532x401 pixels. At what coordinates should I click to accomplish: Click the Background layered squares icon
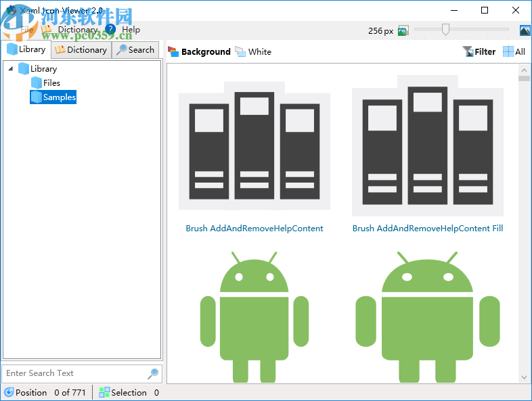173,52
